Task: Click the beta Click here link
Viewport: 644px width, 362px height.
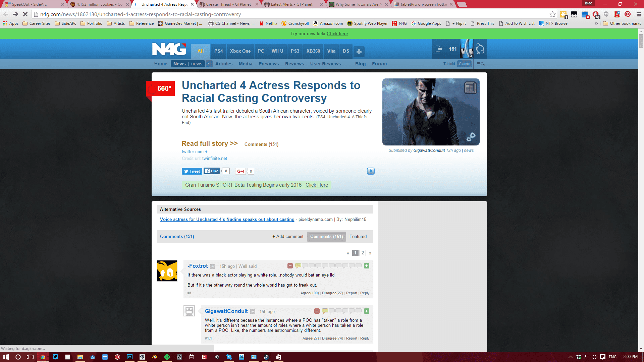Action: 337,34
